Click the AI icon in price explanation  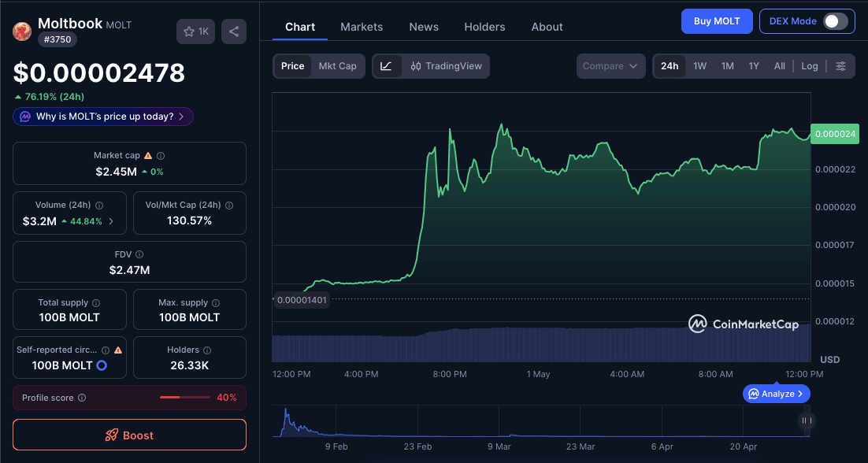[x=25, y=117]
